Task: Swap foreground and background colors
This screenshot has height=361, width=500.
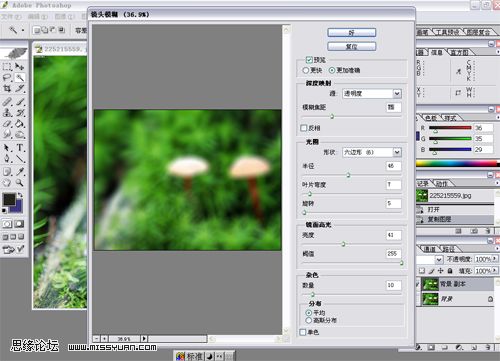Action: tap(20, 195)
